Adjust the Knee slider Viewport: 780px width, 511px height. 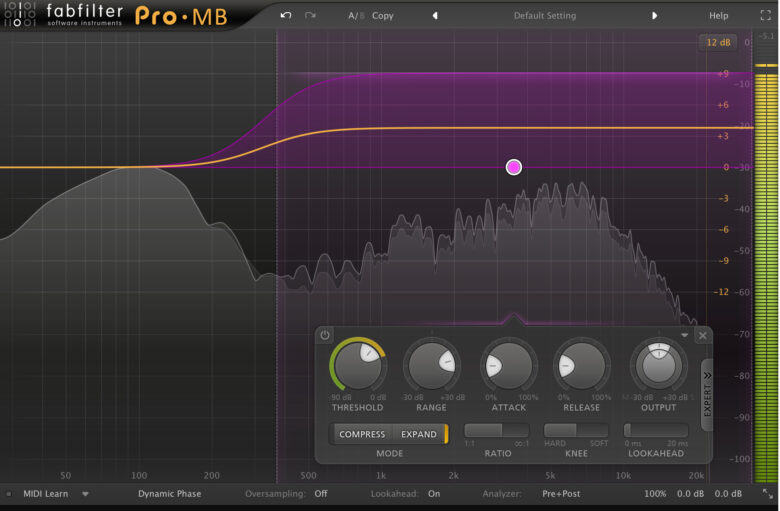point(576,430)
